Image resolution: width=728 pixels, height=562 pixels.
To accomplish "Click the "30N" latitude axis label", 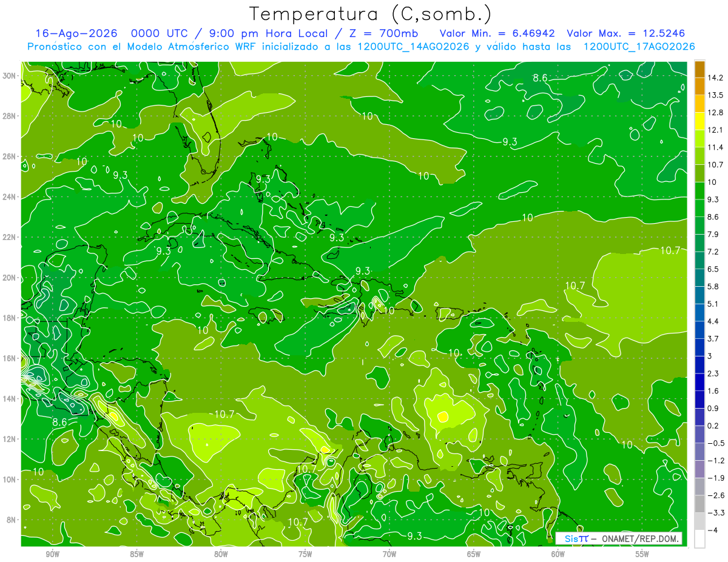I will (10, 76).
